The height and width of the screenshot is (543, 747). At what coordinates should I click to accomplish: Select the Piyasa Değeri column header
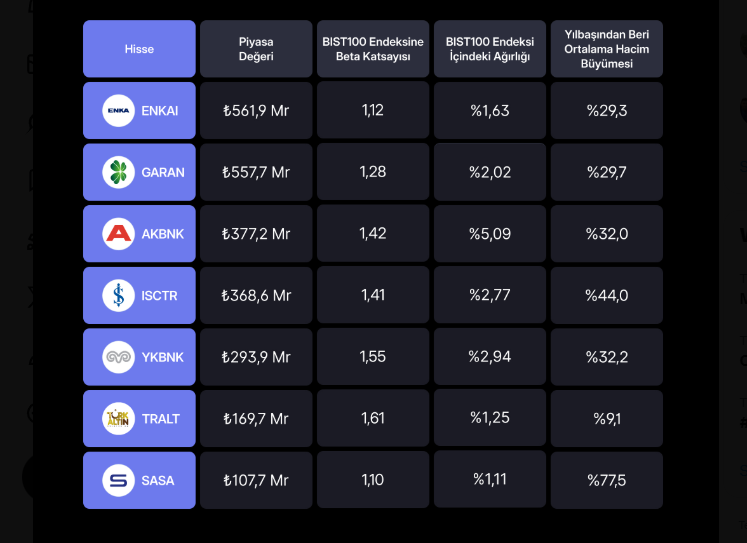256,49
